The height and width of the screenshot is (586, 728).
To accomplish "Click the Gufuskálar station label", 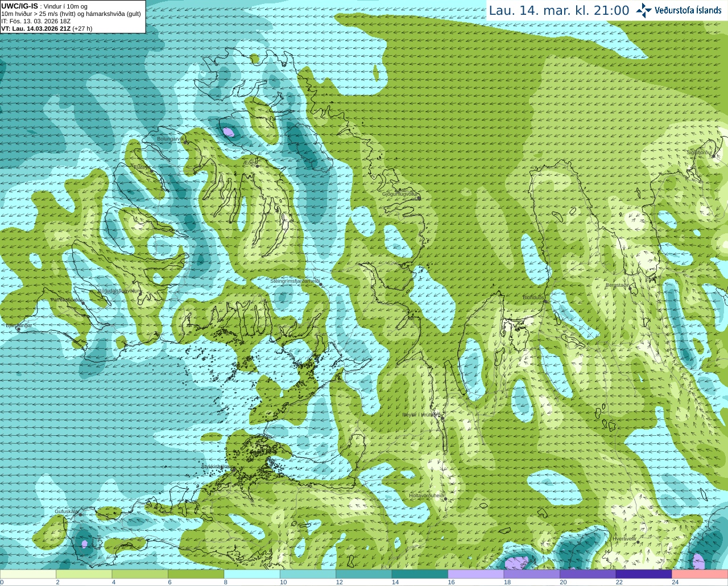I will pyautogui.click(x=66, y=511).
